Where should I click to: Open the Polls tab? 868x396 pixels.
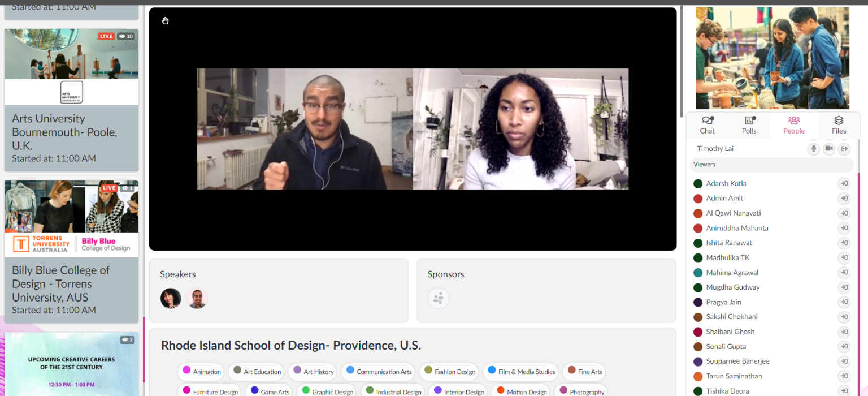749,125
